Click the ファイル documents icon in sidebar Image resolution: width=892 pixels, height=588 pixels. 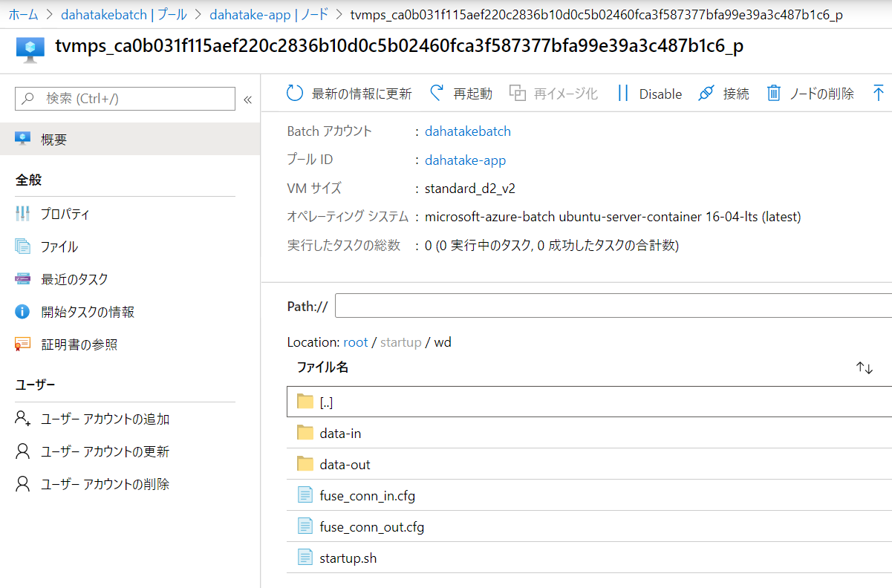[23, 246]
